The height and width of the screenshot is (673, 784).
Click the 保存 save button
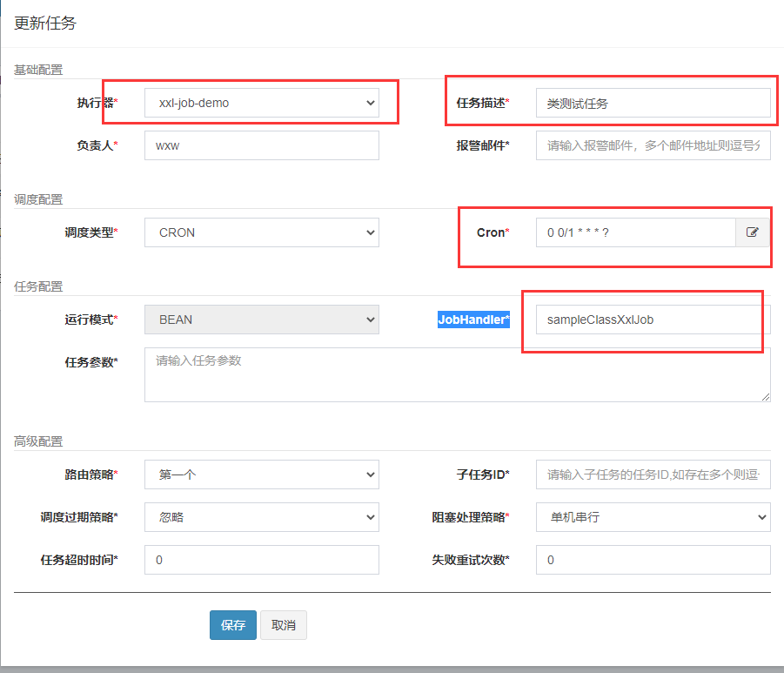(232, 625)
